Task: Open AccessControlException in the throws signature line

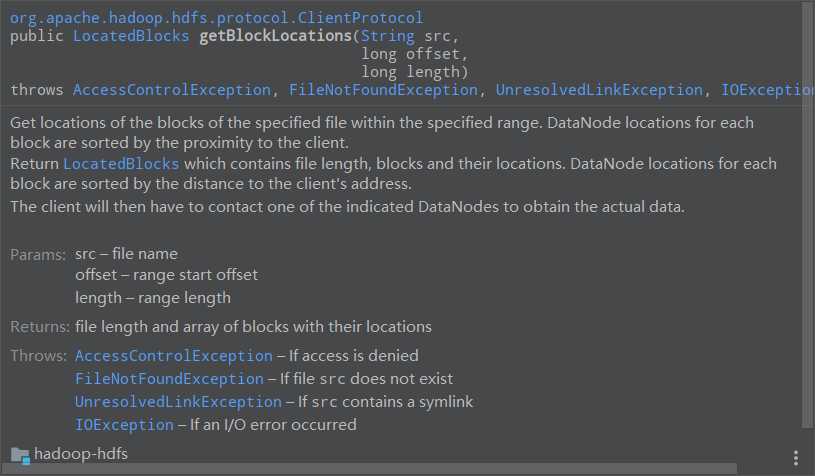Action: point(172,90)
